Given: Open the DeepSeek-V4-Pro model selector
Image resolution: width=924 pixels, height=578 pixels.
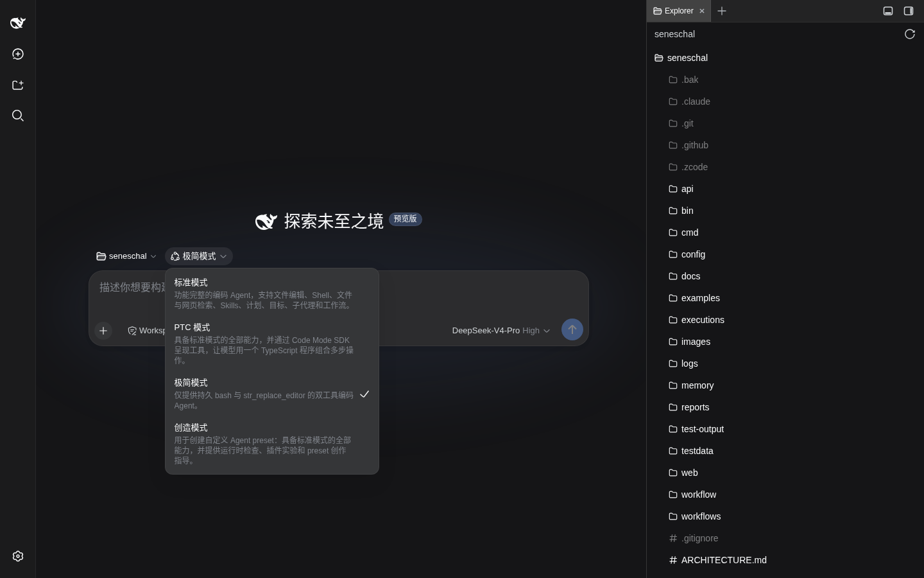Looking at the screenshot, I should click(x=501, y=331).
